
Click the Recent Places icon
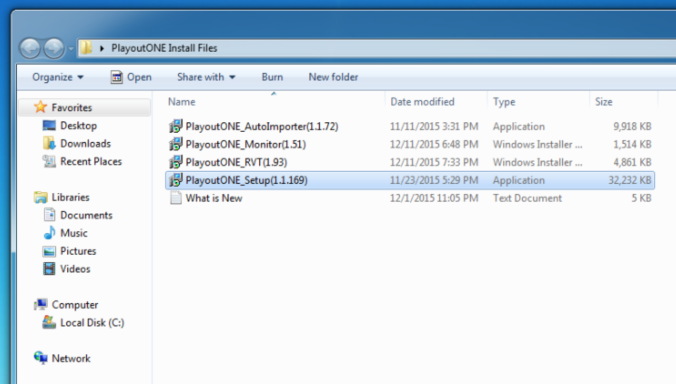49,161
